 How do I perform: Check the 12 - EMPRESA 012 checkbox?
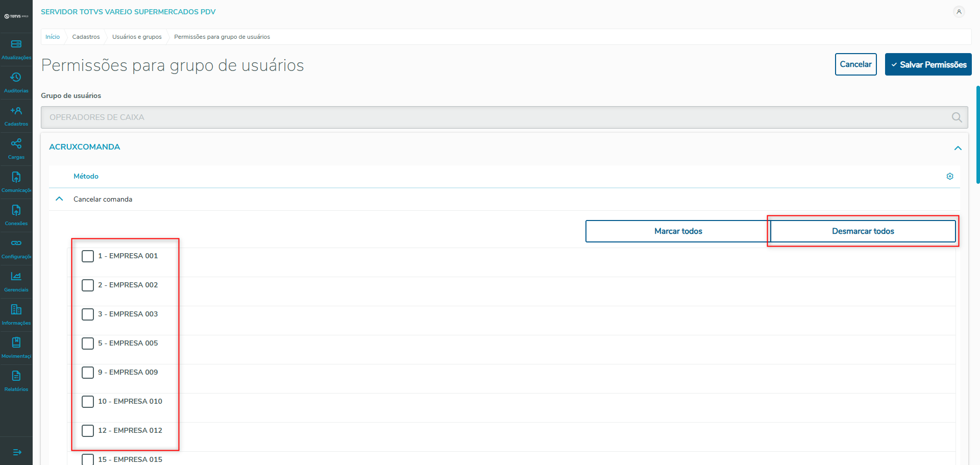pyautogui.click(x=88, y=431)
